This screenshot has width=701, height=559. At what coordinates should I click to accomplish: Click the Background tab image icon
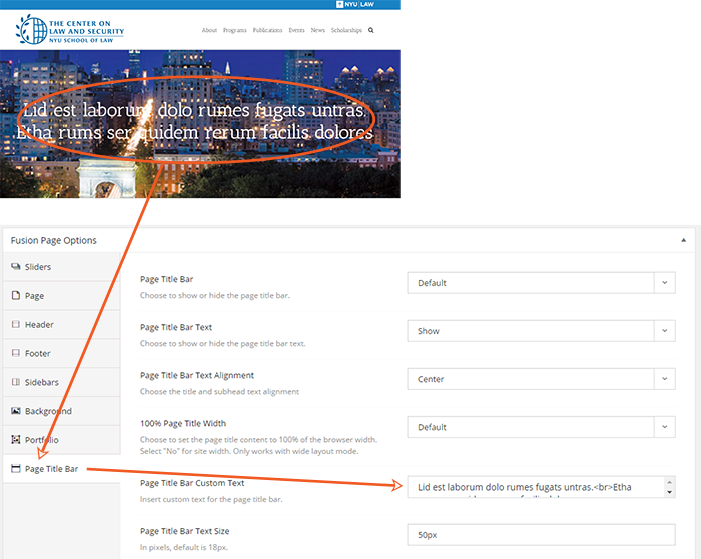(x=16, y=411)
